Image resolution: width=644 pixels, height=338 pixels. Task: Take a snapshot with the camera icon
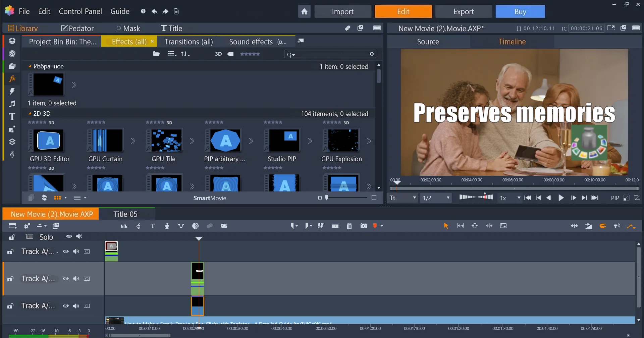pyautogui.click(x=364, y=226)
